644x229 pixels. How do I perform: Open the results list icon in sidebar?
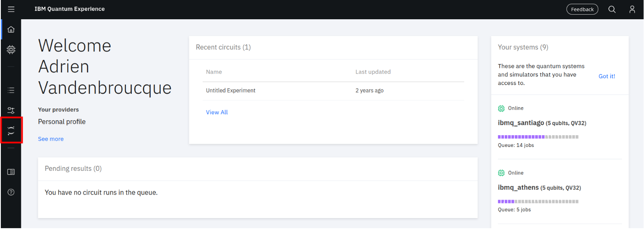coord(11,90)
